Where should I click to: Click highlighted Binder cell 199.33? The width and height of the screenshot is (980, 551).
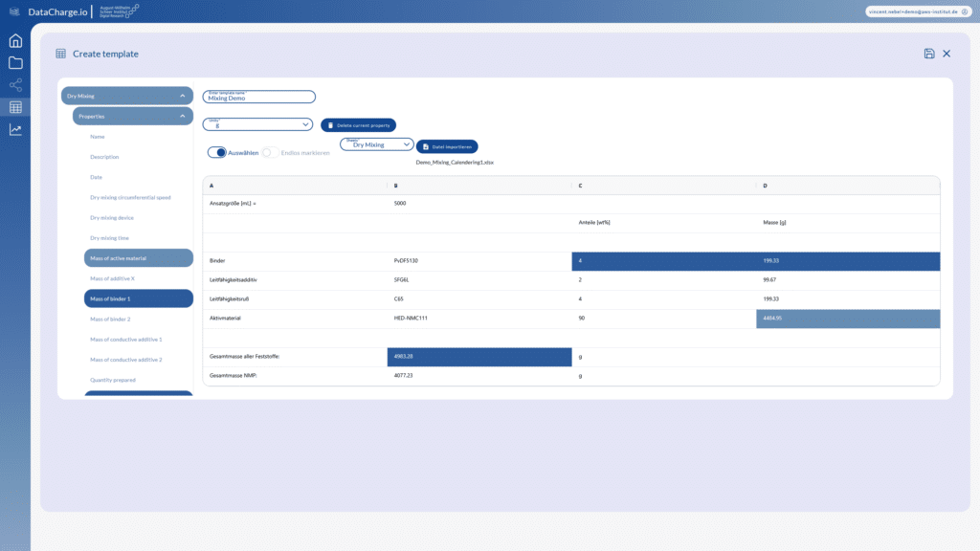pos(848,261)
